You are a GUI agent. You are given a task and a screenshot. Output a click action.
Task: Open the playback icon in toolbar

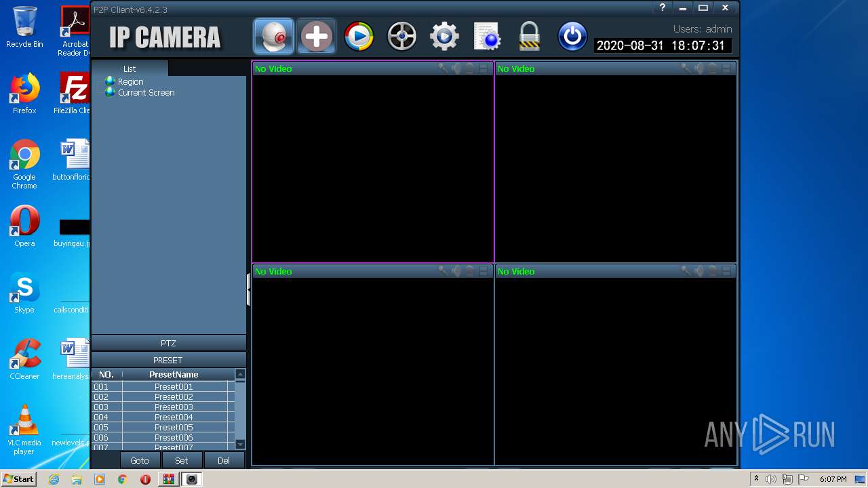point(359,37)
